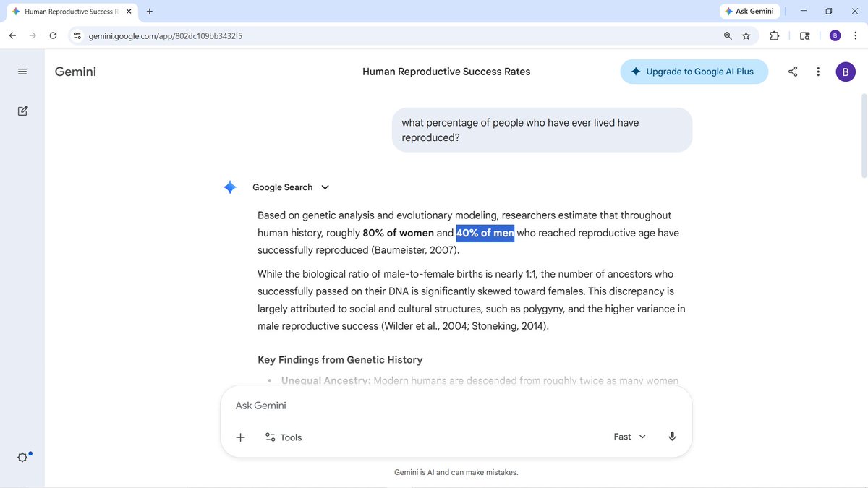
Task: Reload the page using browser refresh
Action: pos(53,35)
